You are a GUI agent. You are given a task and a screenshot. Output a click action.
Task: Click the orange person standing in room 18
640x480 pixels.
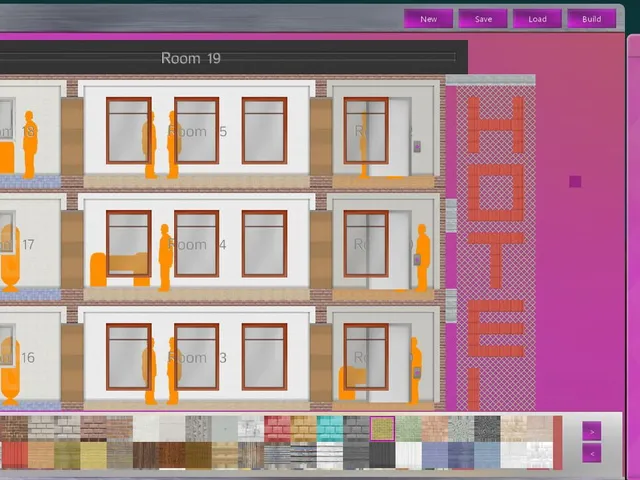click(29, 144)
